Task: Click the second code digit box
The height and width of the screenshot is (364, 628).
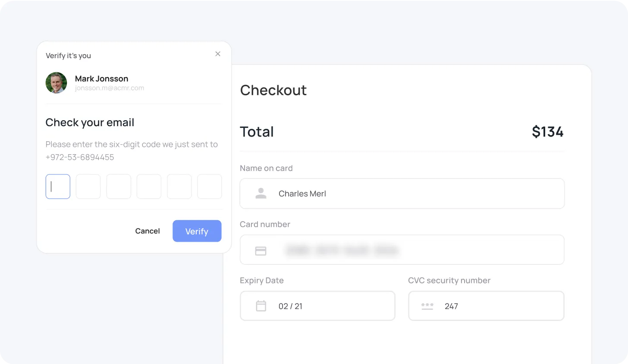Action: tap(88, 187)
